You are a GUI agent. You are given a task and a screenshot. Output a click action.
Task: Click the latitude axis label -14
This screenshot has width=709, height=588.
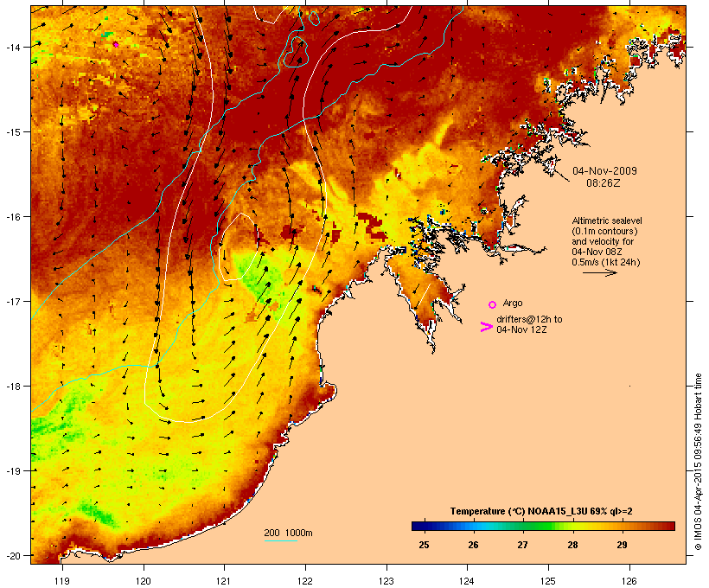12,47
